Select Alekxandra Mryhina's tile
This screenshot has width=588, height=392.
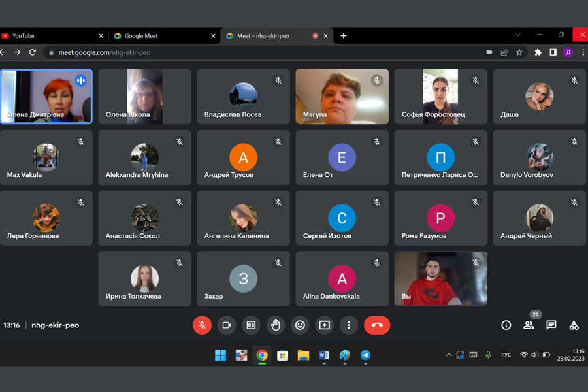click(x=144, y=157)
